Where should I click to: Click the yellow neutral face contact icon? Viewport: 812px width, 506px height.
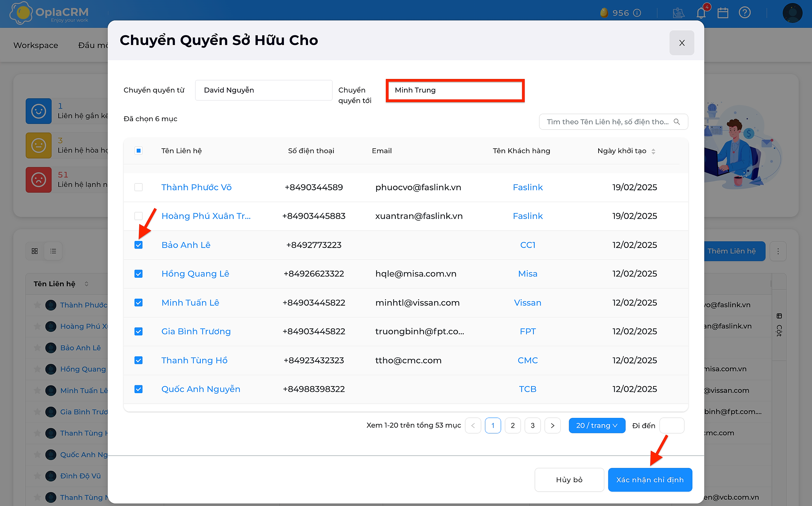click(38, 145)
